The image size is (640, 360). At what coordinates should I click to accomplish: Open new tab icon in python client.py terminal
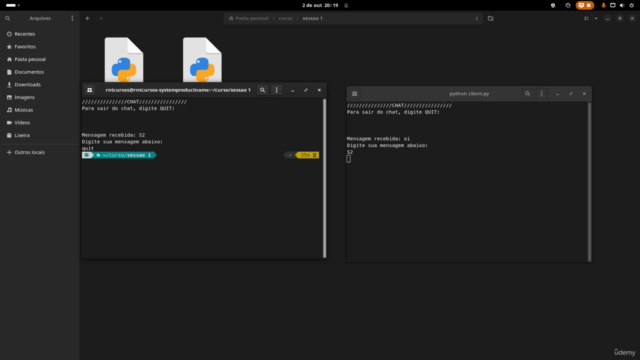(x=355, y=94)
